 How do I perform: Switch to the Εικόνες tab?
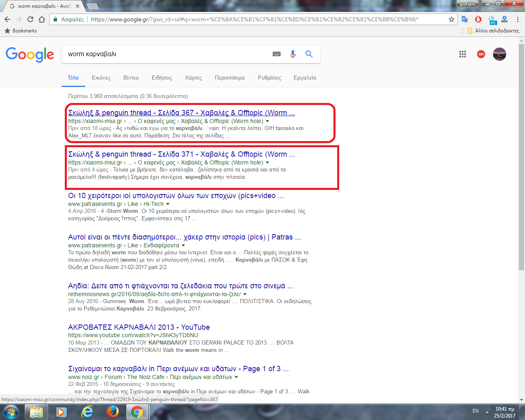point(101,78)
